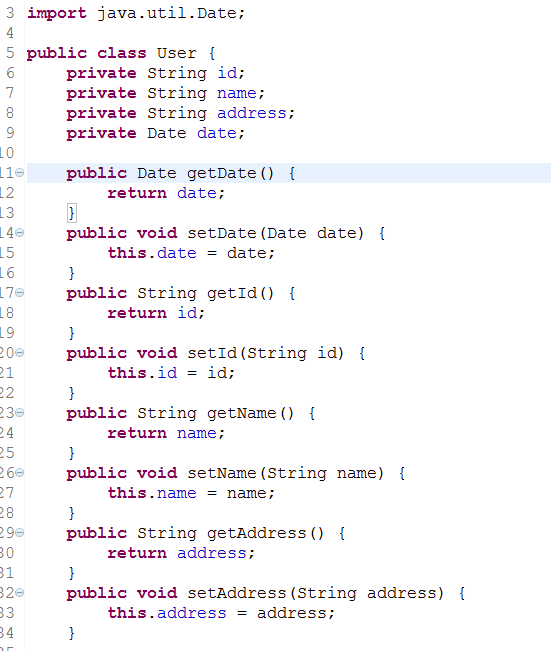
Task: Click the highlighted closing brace of getDate
Action: click(72, 213)
